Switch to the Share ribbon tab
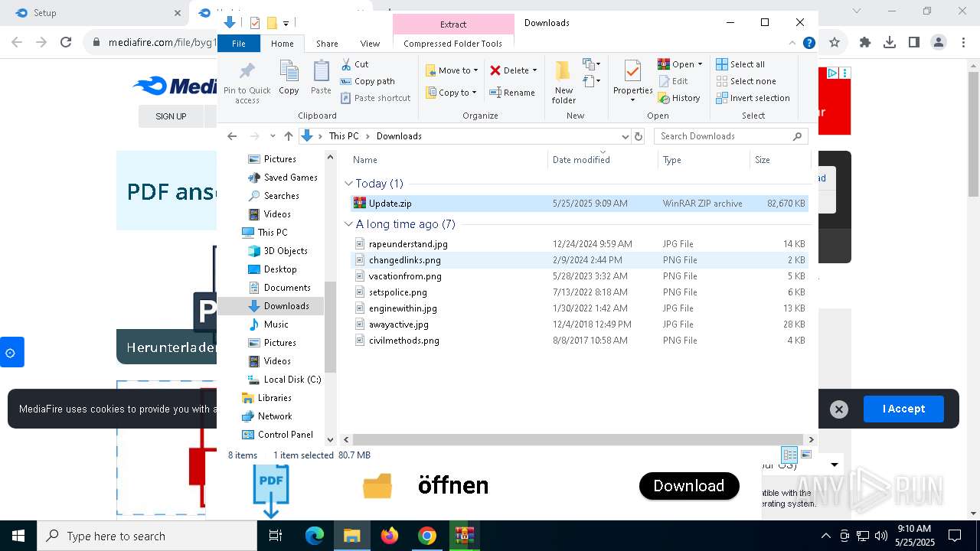980x551 pixels. click(327, 44)
